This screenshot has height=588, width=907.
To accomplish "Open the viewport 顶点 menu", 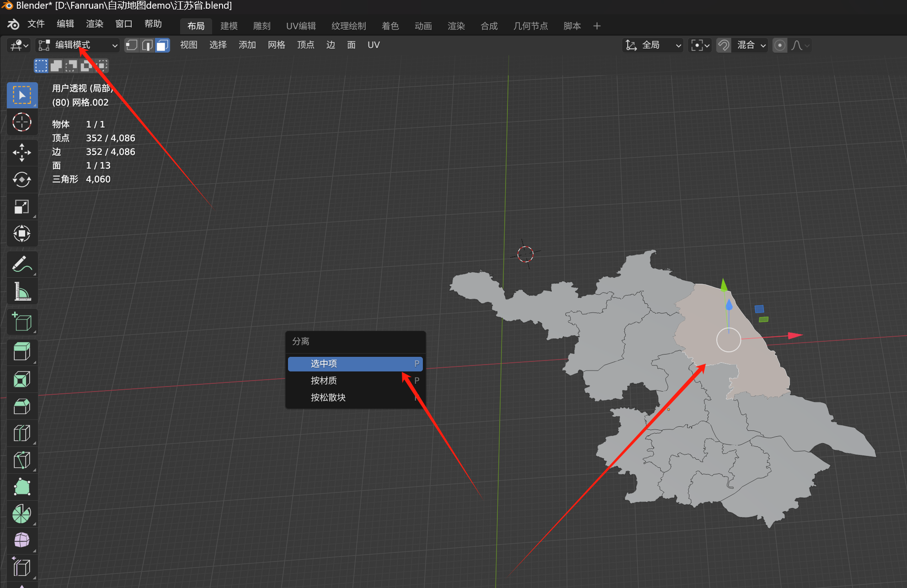I will 306,45.
